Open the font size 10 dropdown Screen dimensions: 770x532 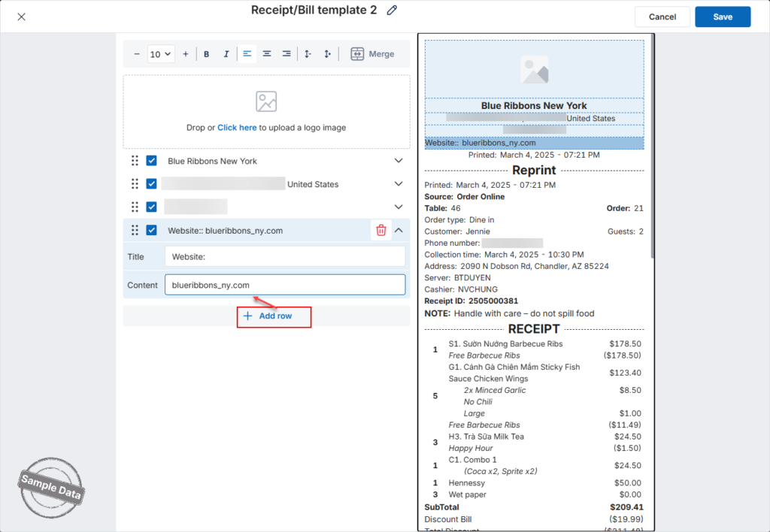161,54
